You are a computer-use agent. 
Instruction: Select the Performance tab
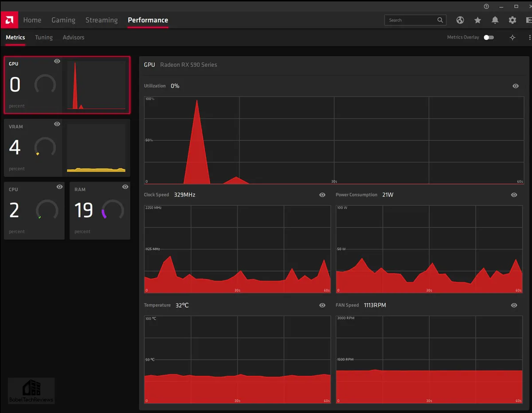point(148,20)
